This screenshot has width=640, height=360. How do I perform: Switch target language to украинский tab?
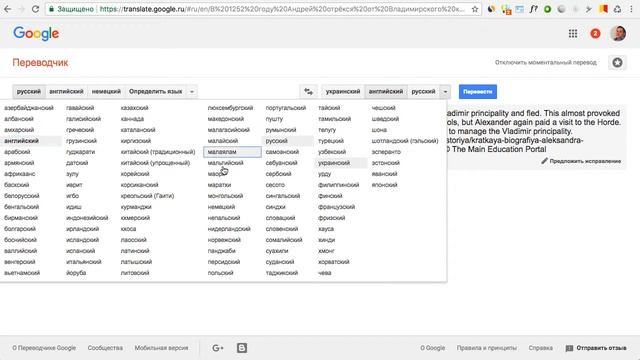[x=343, y=92]
